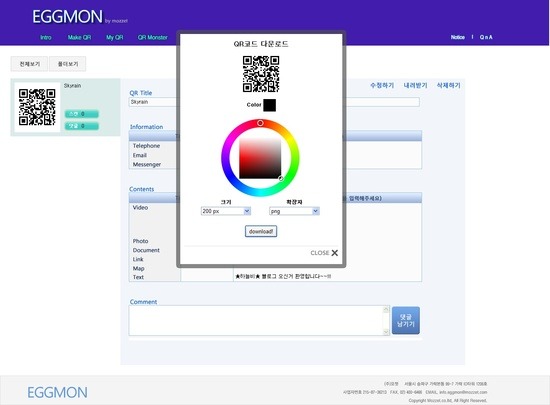Close the QR download dialog
Viewport: 550px width, 405px height.
[x=324, y=253]
